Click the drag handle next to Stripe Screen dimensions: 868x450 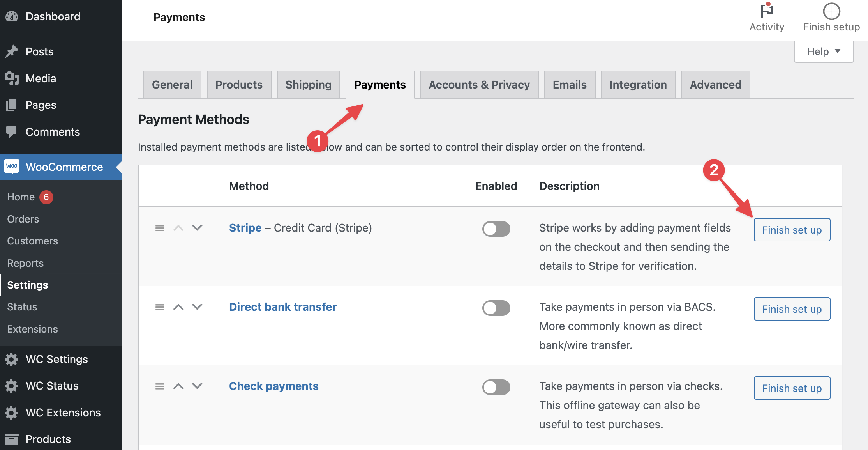pyautogui.click(x=159, y=228)
